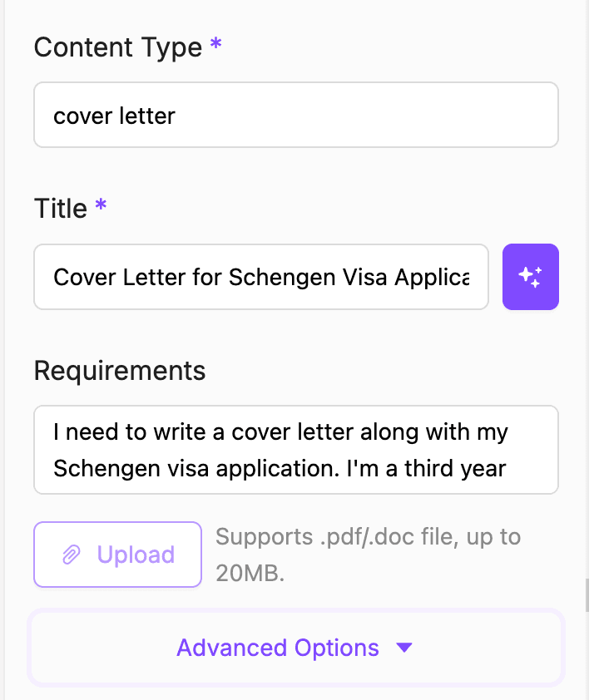Screen dimensions: 594x700
Task: Click the sparkle AI title generator icon
Action: [x=530, y=277]
